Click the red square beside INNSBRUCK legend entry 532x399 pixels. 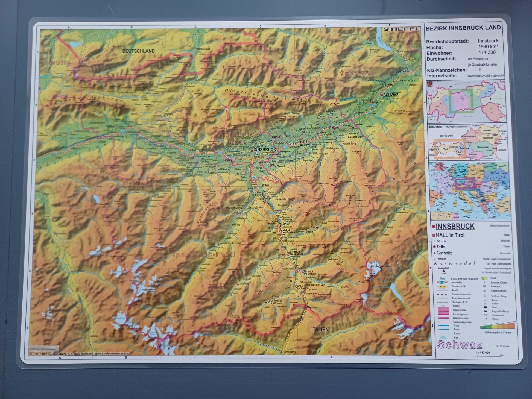click(x=434, y=227)
